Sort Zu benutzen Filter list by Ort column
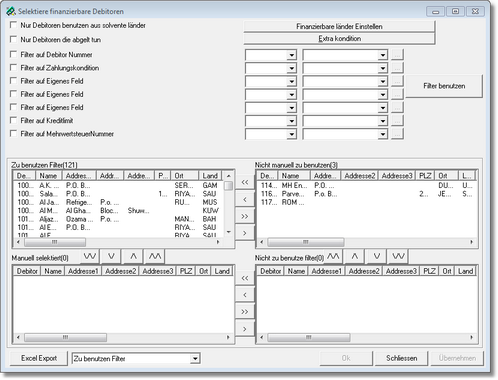 tap(185, 176)
